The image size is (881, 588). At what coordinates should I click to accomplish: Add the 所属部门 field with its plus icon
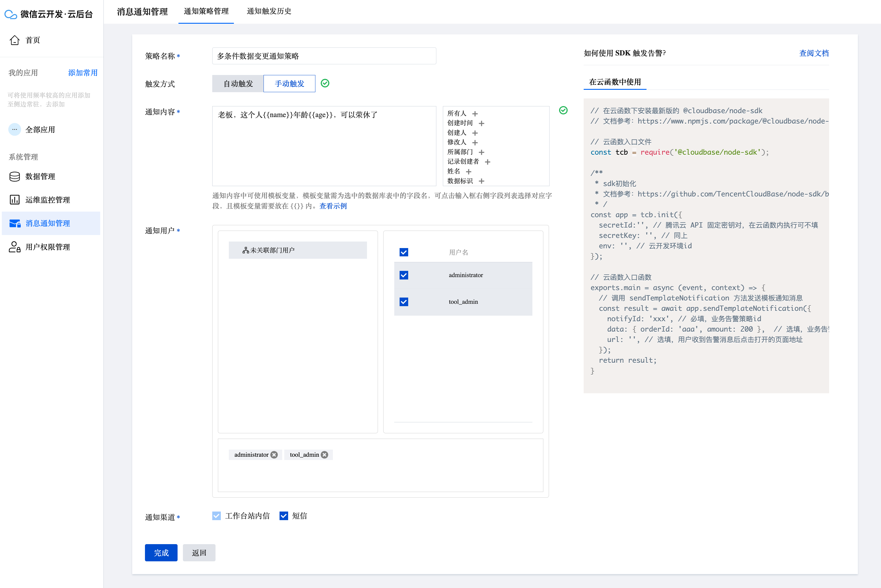click(x=482, y=152)
